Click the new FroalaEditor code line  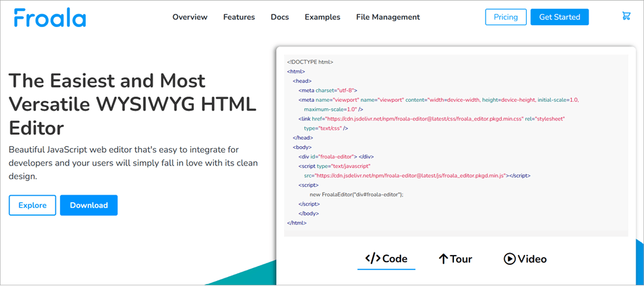coord(356,194)
